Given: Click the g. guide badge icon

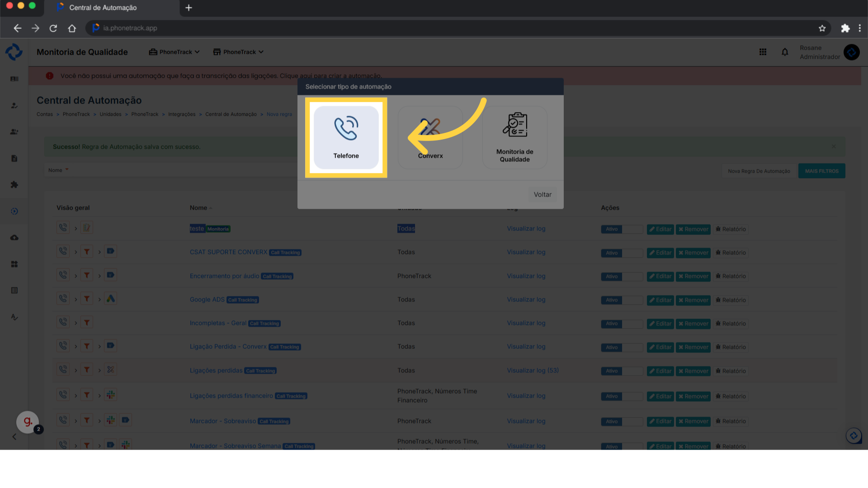Looking at the screenshot, I should pos(28,422).
